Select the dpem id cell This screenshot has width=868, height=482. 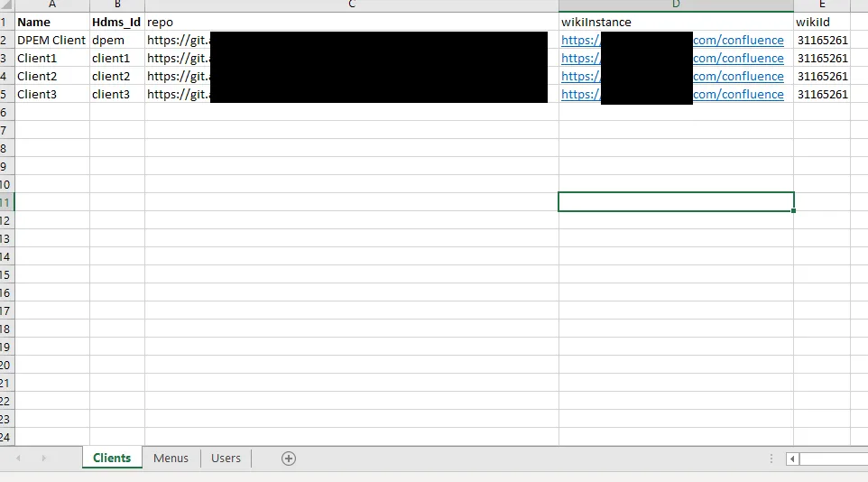click(117, 40)
